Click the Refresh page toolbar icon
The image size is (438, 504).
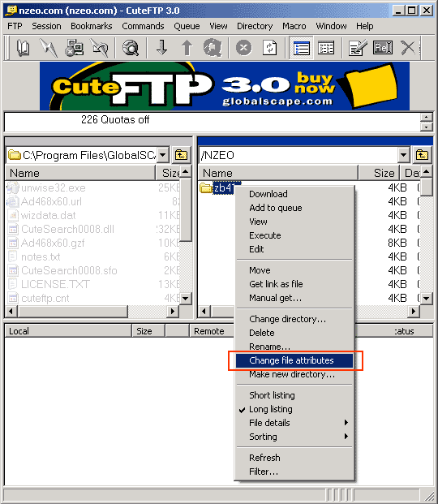(x=269, y=48)
